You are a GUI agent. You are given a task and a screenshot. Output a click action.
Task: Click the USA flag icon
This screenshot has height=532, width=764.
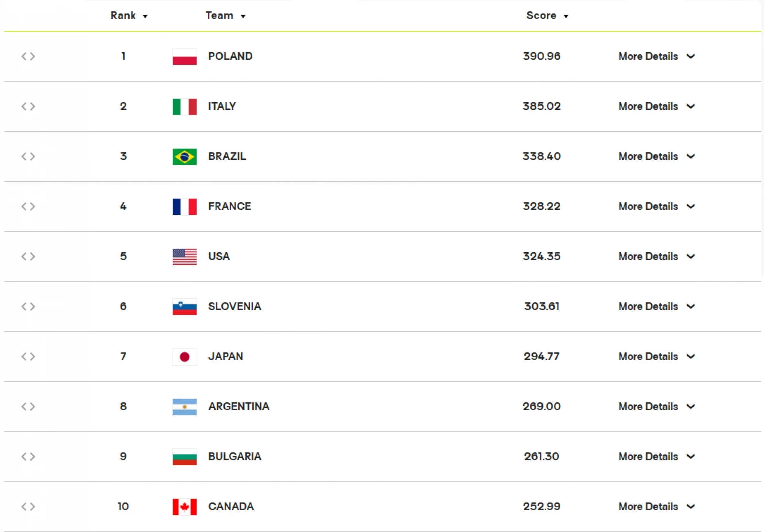click(x=184, y=257)
